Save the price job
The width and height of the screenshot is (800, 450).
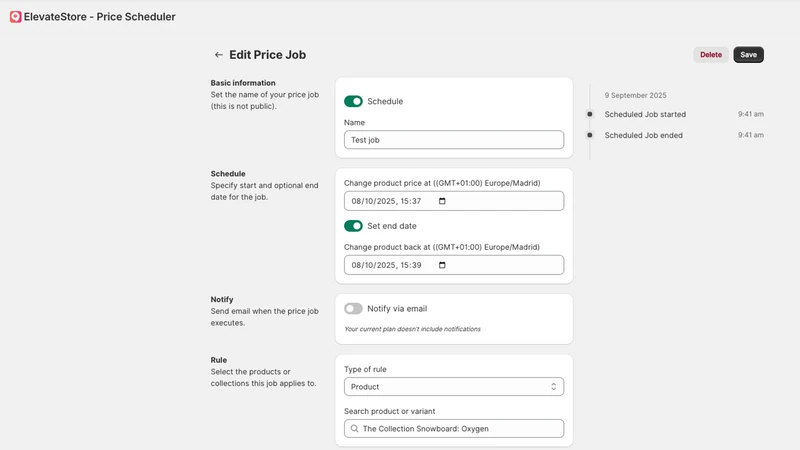point(748,55)
